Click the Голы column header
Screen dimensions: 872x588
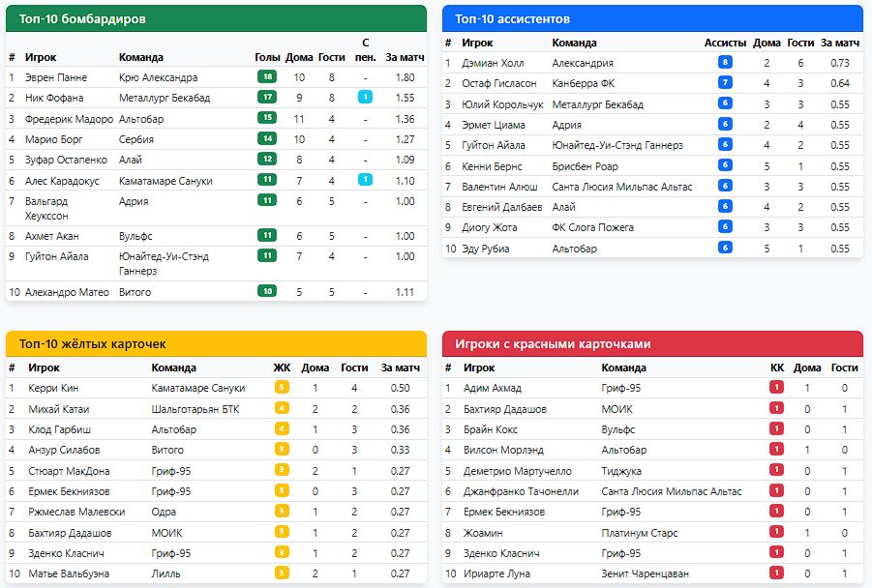point(267,57)
